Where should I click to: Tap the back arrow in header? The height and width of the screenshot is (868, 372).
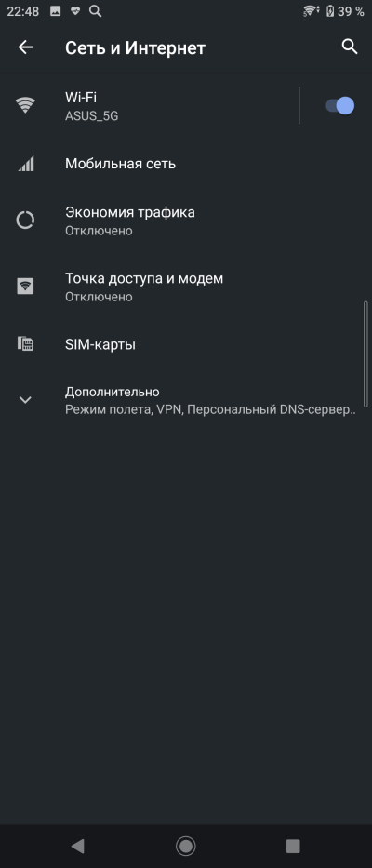coord(25,47)
